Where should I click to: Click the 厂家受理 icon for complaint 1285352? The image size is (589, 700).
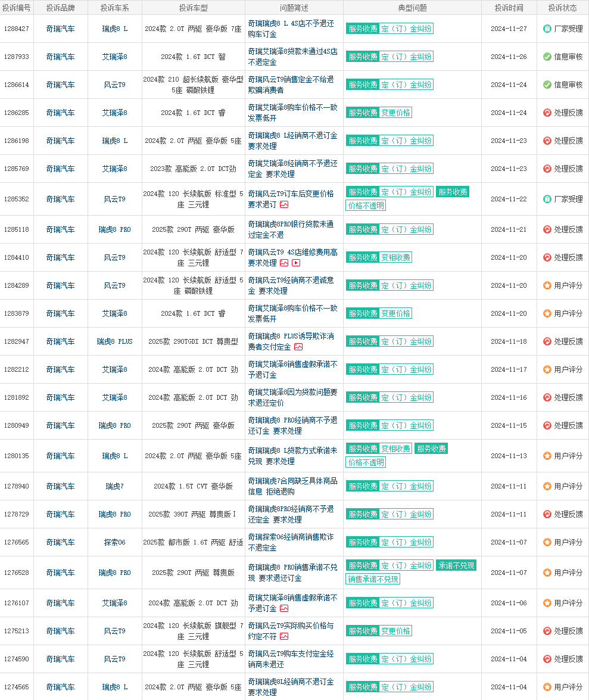pos(547,199)
